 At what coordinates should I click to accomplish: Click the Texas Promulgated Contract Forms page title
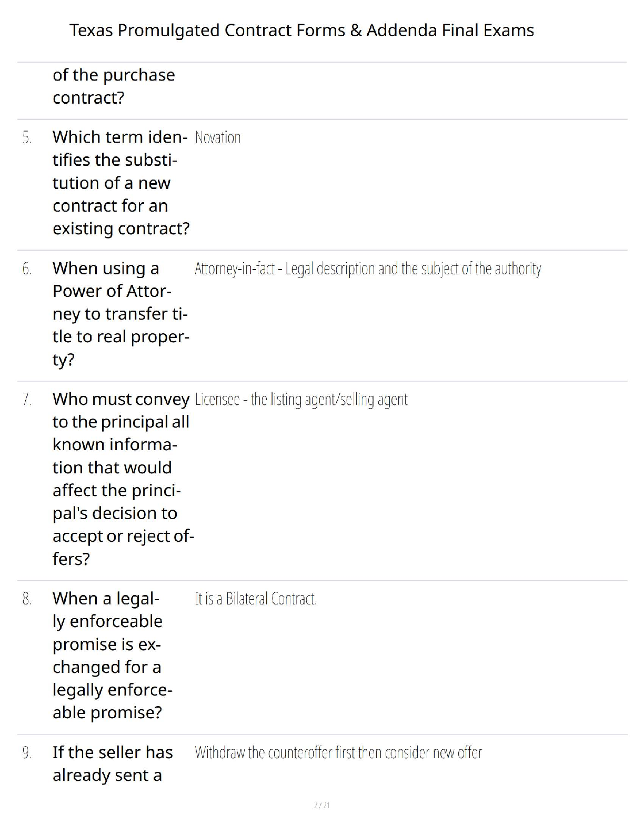(301, 31)
